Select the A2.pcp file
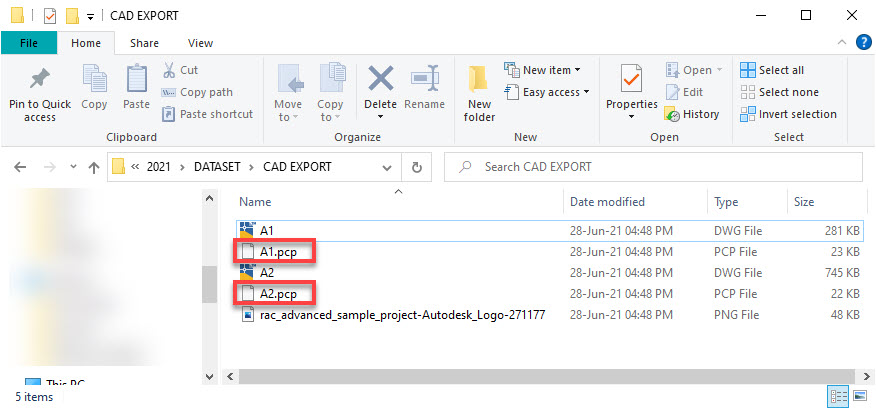This screenshot has height=409, width=876. click(x=550, y=294)
